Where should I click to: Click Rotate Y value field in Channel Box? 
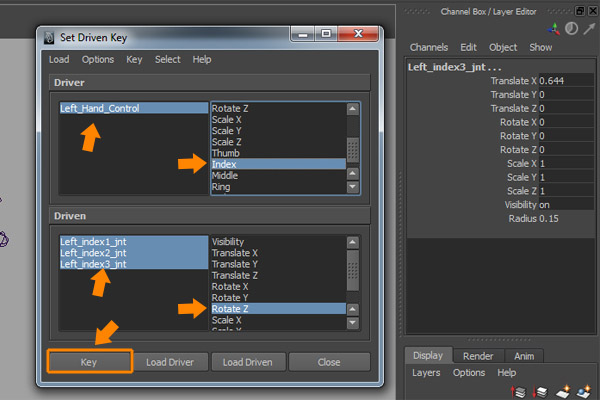coord(566,136)
